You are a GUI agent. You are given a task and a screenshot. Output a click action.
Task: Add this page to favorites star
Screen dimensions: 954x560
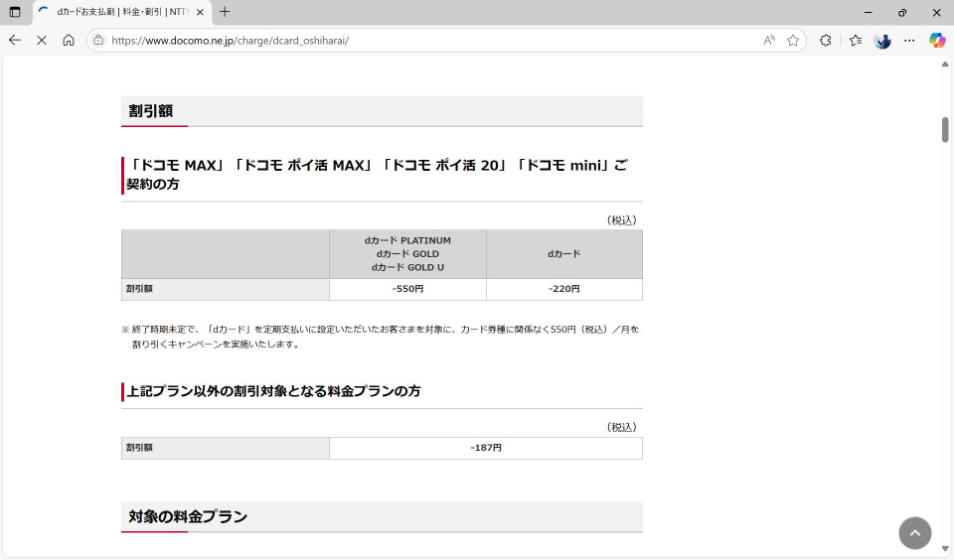click(x=793, y=40)
